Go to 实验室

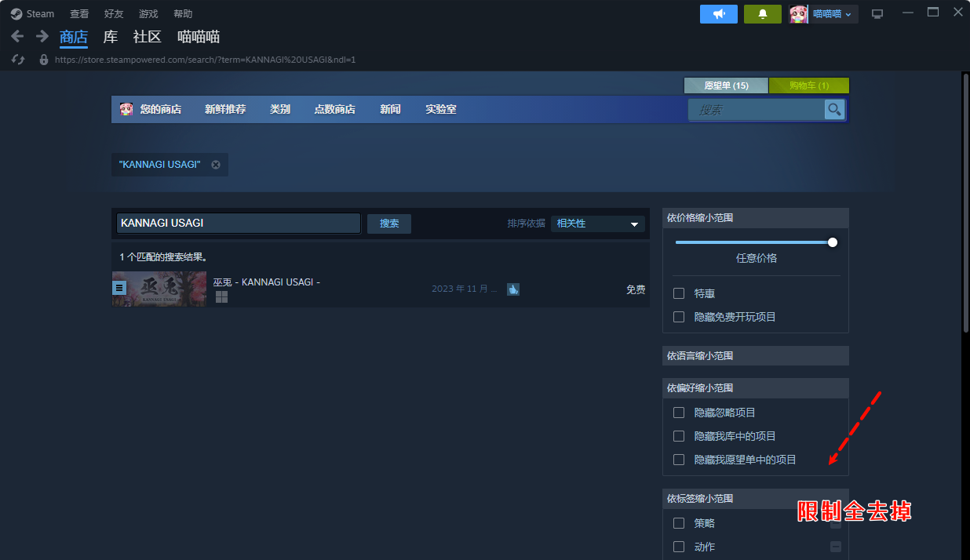441,110
